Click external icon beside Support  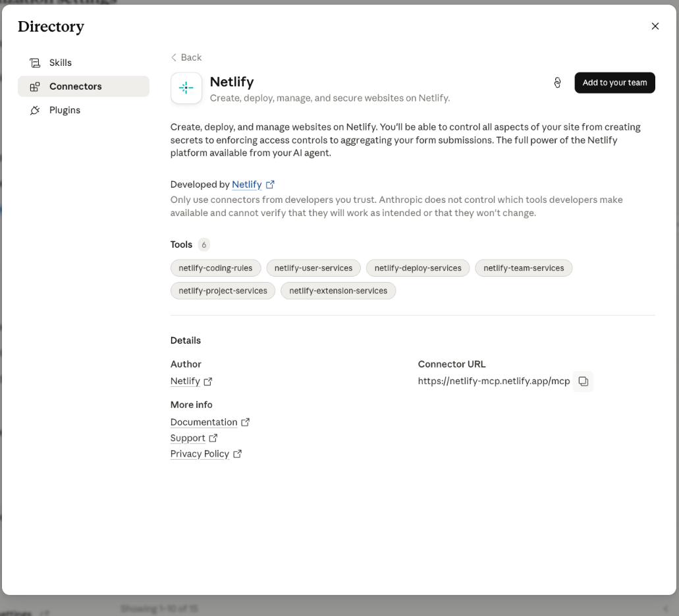213,438
